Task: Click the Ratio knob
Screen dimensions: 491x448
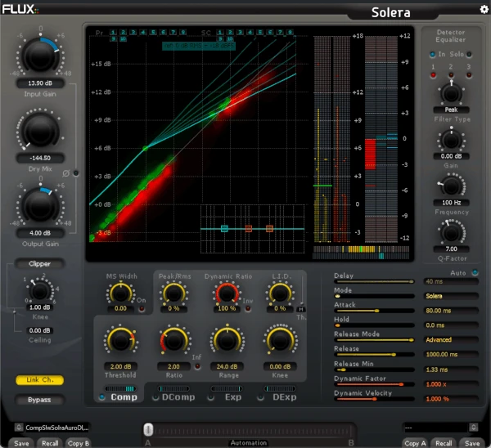Action: (174, 340)
